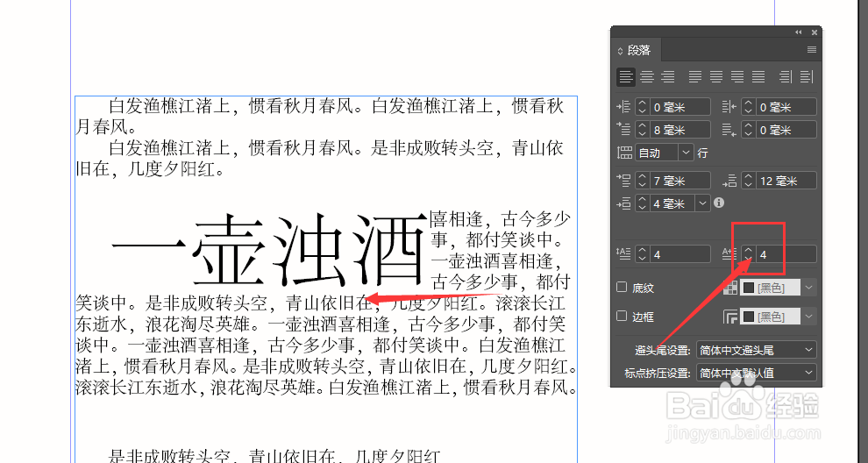Click the first line left indent icon
Viewport: 868px width, 463px height.
point(624,130)
